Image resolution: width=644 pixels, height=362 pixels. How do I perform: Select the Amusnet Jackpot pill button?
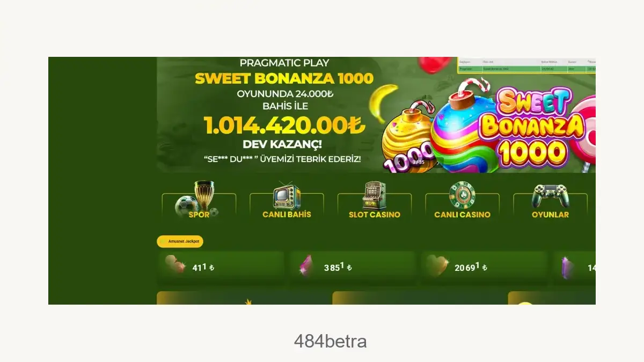(180, 242)
